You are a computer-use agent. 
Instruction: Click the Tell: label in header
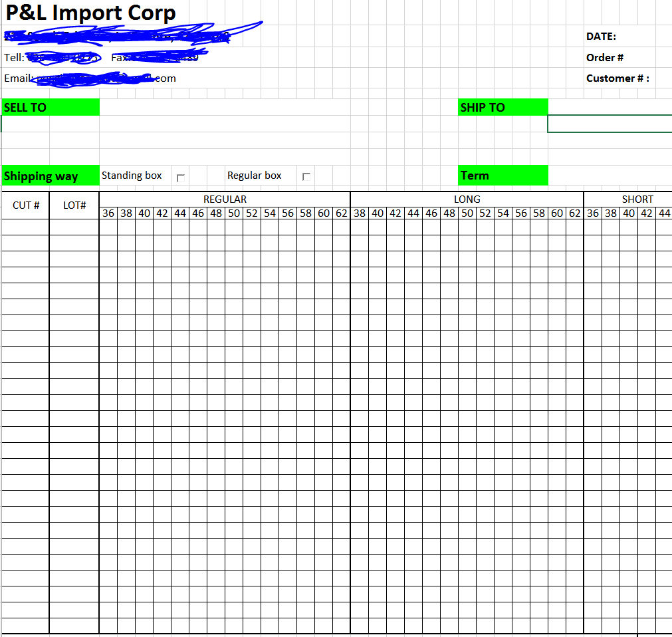[x=14, y=57]
